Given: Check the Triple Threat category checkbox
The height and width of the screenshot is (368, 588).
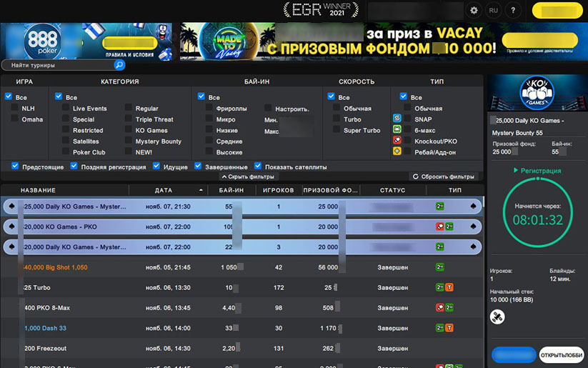Looking at the screenshot, I should (x=129, y=119).
